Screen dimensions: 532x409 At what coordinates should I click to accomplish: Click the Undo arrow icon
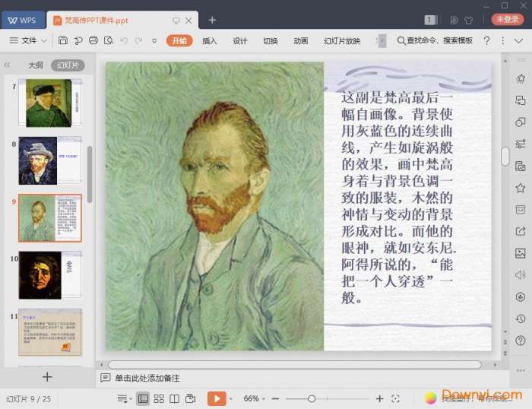[124, 40]
